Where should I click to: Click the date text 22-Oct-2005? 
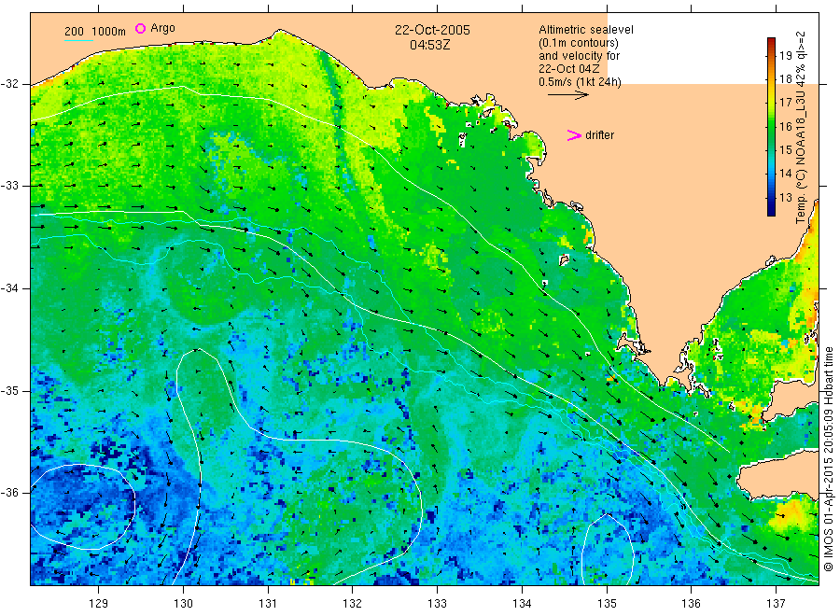pos(432,30)
